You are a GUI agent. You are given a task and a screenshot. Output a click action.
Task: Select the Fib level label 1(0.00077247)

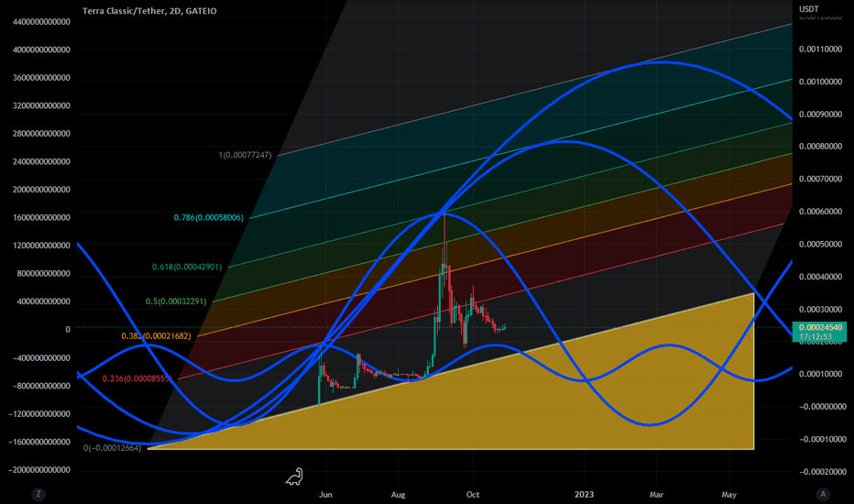245,155
